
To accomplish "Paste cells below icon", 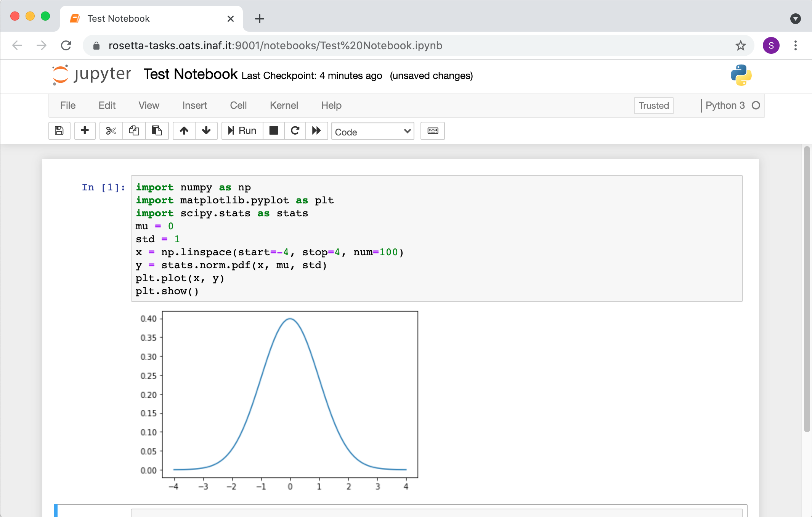I will click(157, 131).
